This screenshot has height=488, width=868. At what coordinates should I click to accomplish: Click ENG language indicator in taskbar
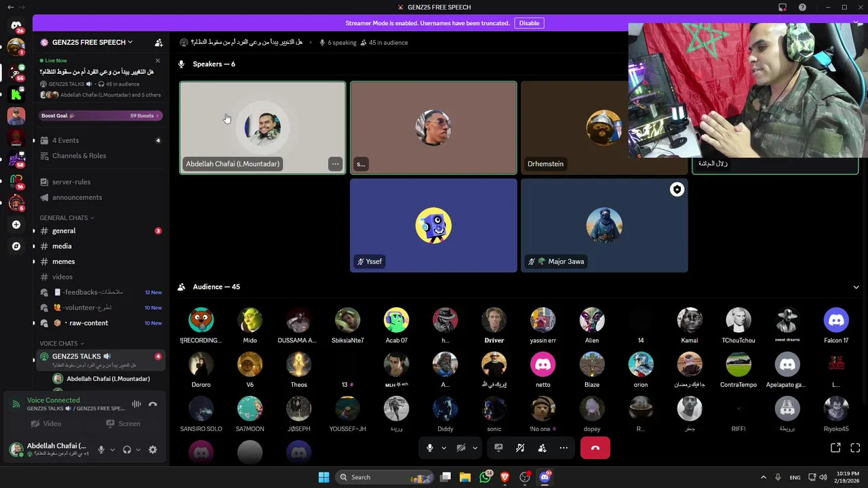click(x=795, y=477)
